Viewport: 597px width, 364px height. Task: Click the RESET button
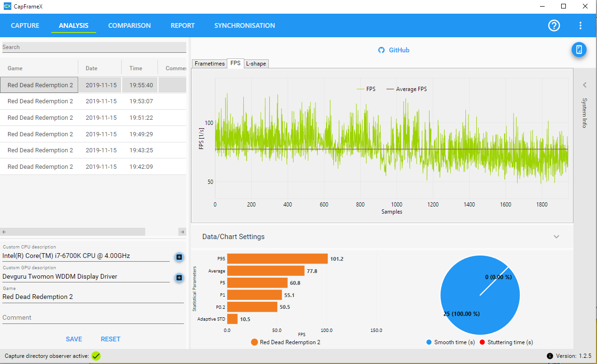tap(110, 339)
